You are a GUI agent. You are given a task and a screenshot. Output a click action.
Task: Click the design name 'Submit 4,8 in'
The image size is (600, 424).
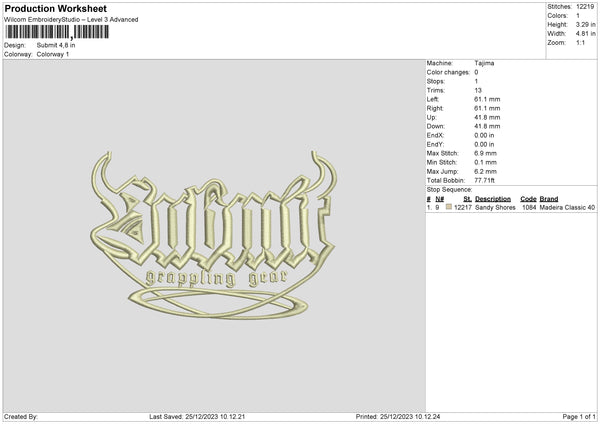pos(56,45)
